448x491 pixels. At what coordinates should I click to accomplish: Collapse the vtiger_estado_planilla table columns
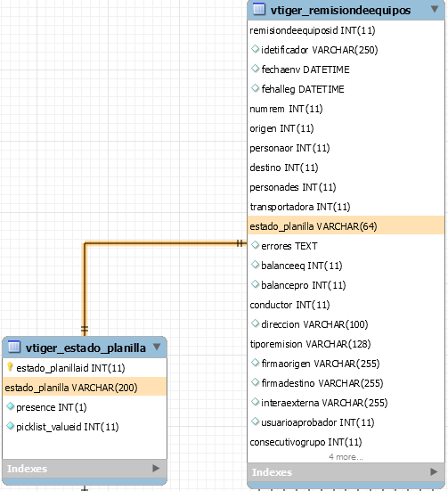(x=157, y=347)
